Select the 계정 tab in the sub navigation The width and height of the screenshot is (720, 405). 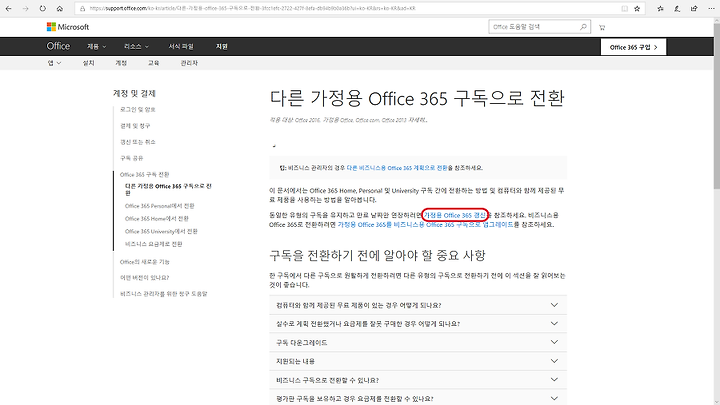point(121,63)
